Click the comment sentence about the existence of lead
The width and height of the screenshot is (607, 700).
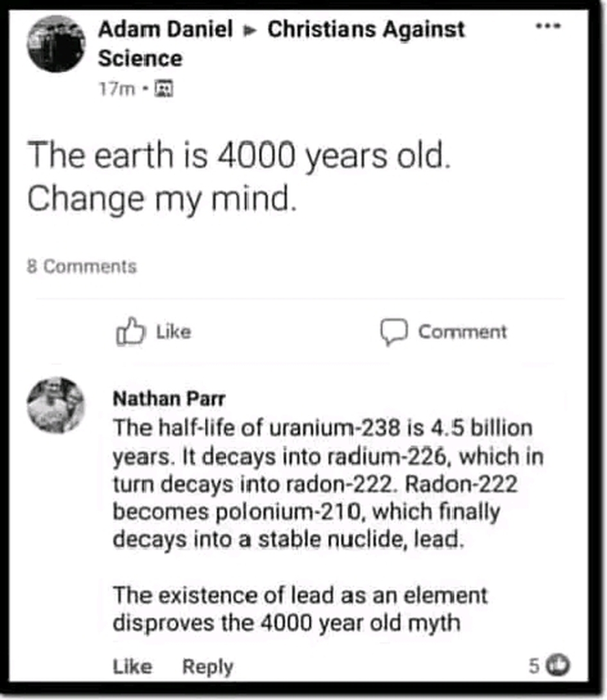pyautogui.click(x=299, y=608)
